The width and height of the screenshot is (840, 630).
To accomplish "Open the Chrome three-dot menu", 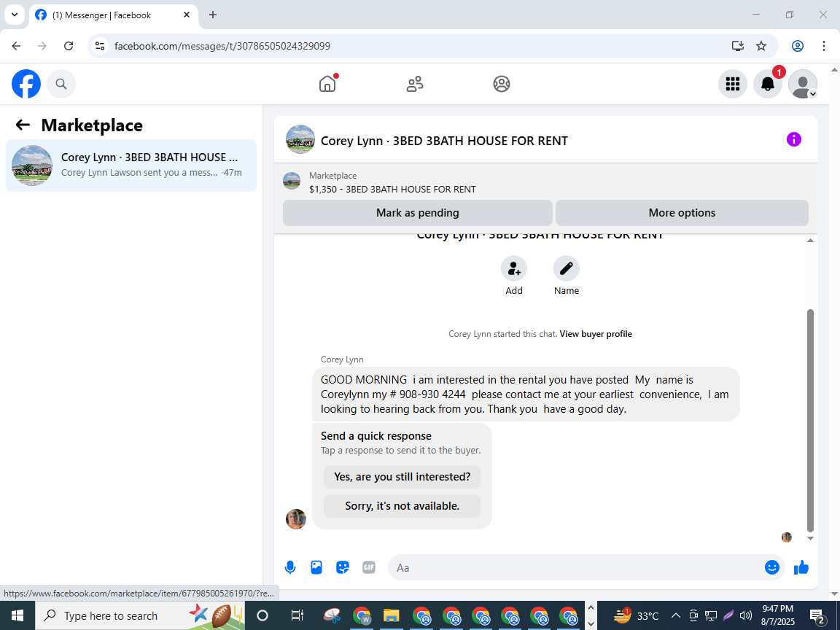I will 824,46.
